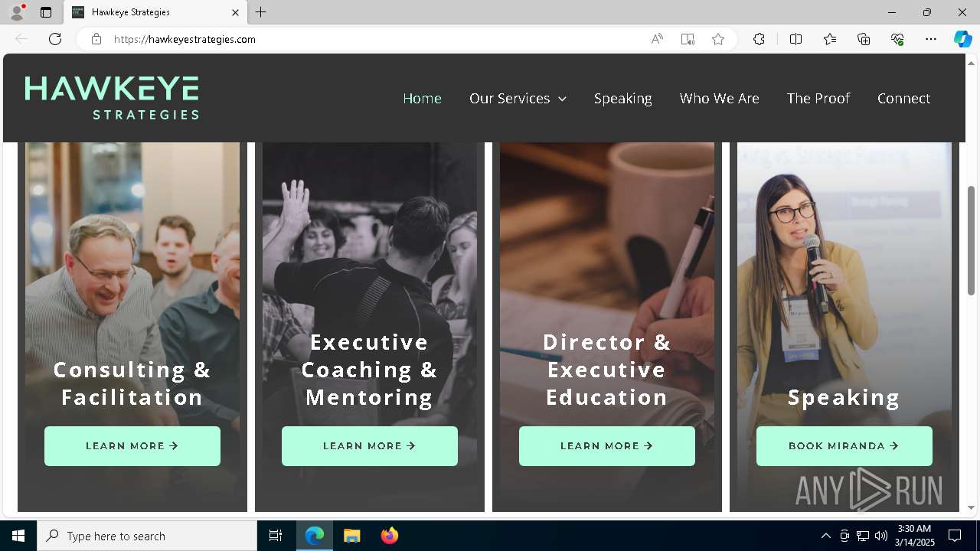Open Task View on the taskbar
This screenshot has width=980, height=551.
[x=276, y=536]
